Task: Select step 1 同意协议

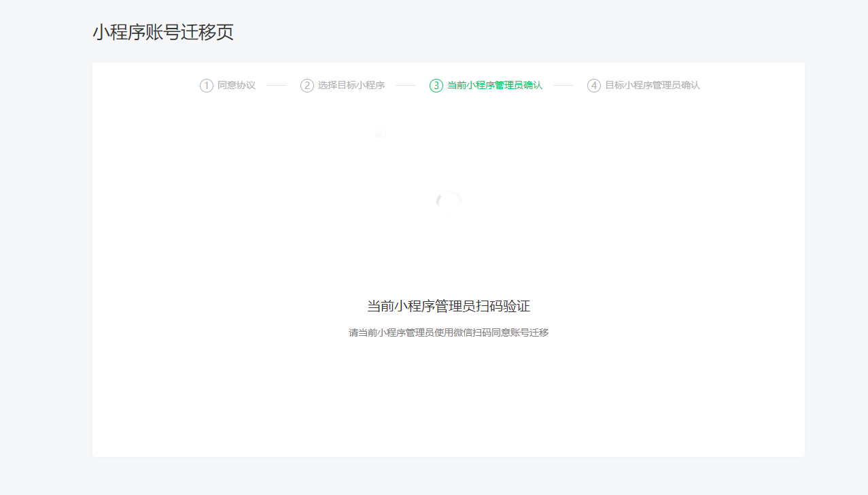Action: pyautogui.click(x=228, y=86)
